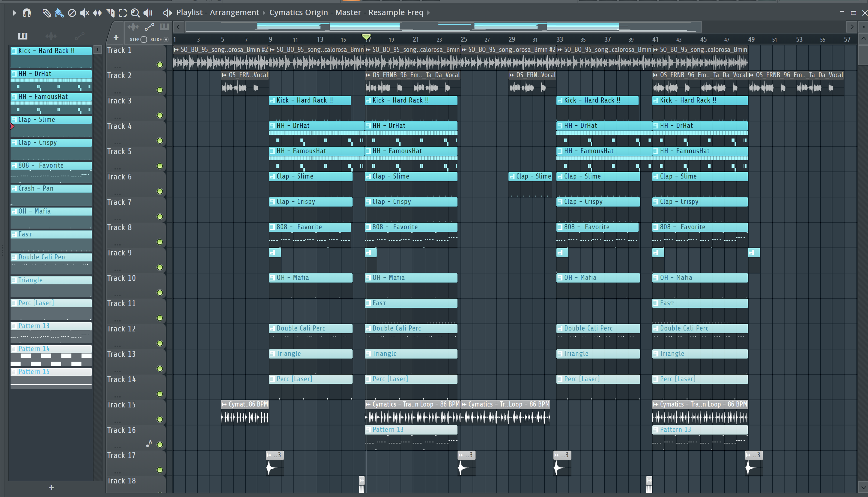Click the song position playhead marker
868x497 pixels.
(366, 37)
